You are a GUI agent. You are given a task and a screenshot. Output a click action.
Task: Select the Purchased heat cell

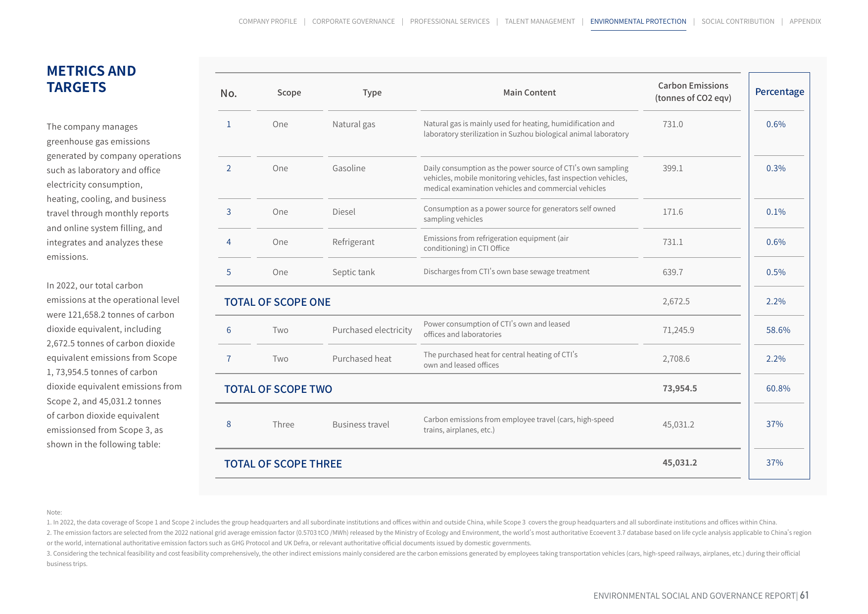click(362, 359)
